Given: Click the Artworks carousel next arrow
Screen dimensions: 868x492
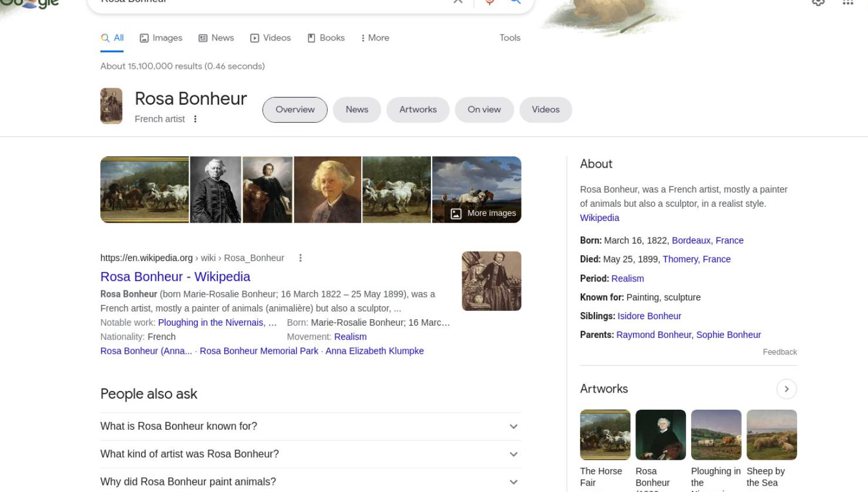Looking at the screenshot, I should 786,389.
